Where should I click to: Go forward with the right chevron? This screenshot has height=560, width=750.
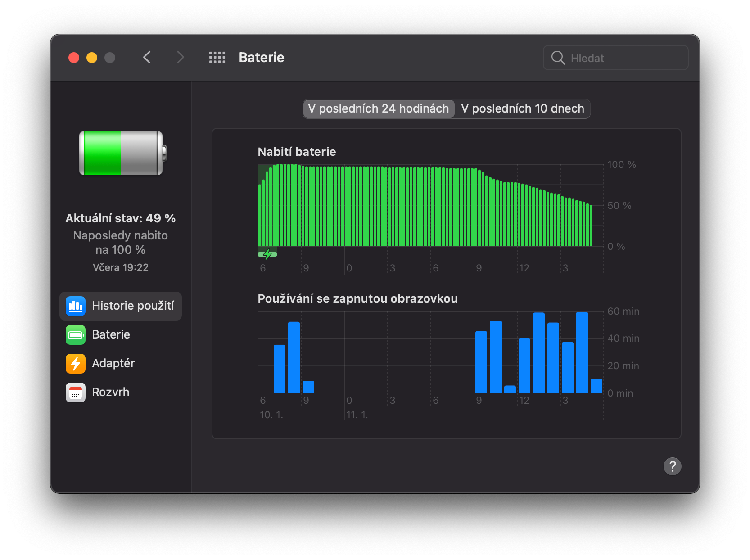180,58
